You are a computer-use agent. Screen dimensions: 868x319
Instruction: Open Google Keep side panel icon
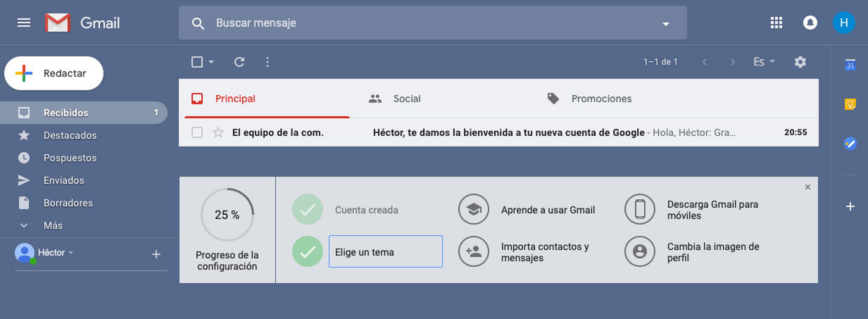click(850, 104)
